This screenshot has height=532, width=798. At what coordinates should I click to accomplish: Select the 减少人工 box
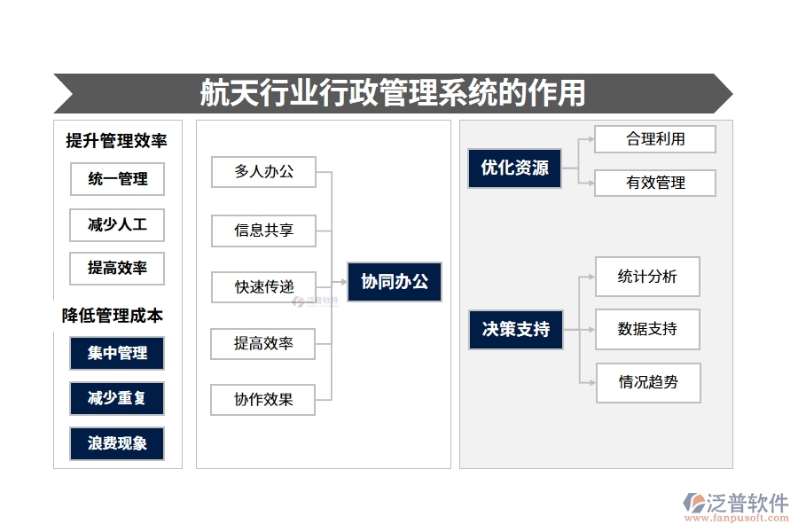pos(117,225)
